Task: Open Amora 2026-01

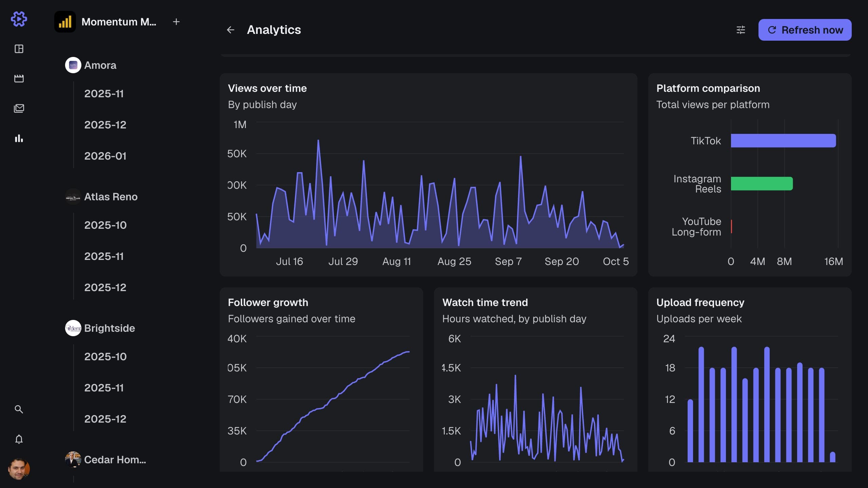Action: pos(105,156)
